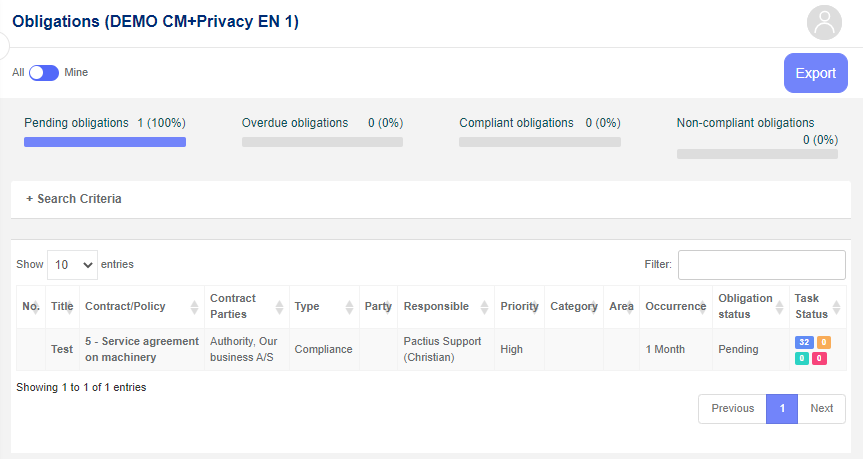Toggle the All/Mine obligations switch
The width and height of the screenshot is (863, 459).
(44, 73)
